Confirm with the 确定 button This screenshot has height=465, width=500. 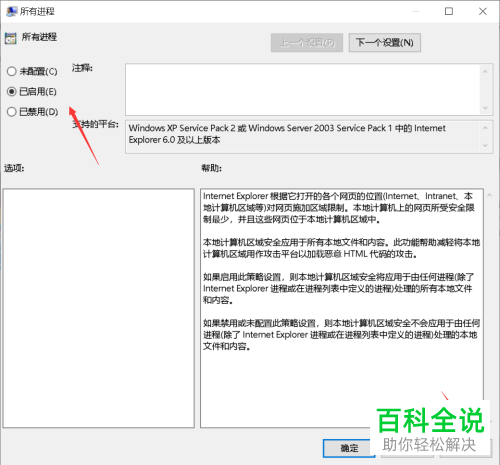(349, 448)
